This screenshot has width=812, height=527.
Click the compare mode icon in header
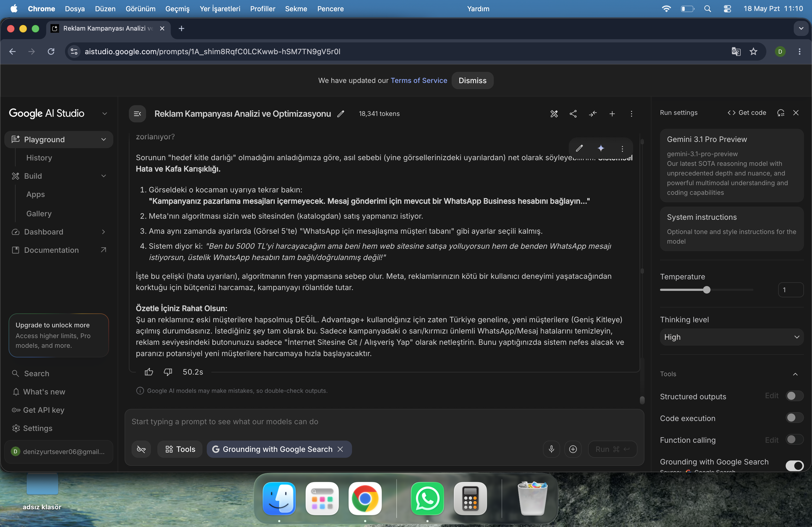[593, 114]
